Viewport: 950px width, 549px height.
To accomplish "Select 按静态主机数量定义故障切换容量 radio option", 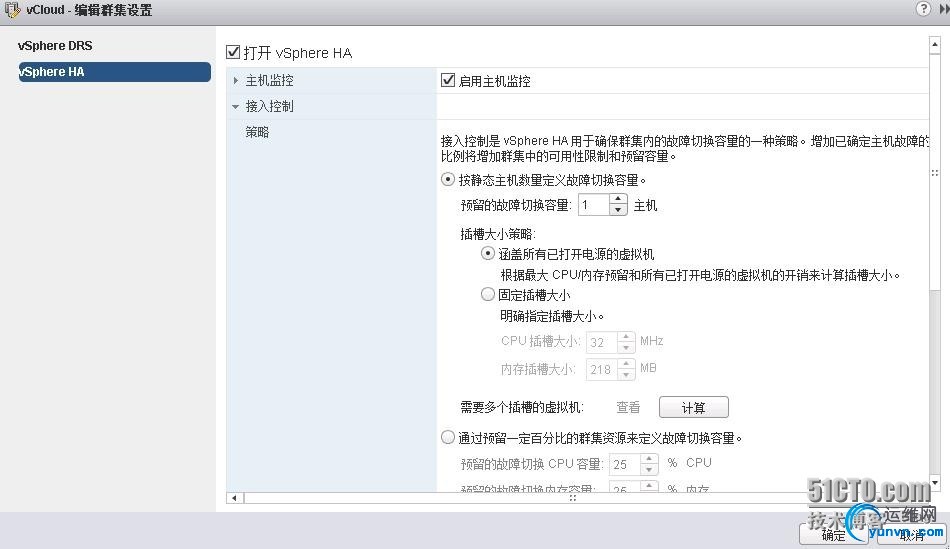I will 448,179.
